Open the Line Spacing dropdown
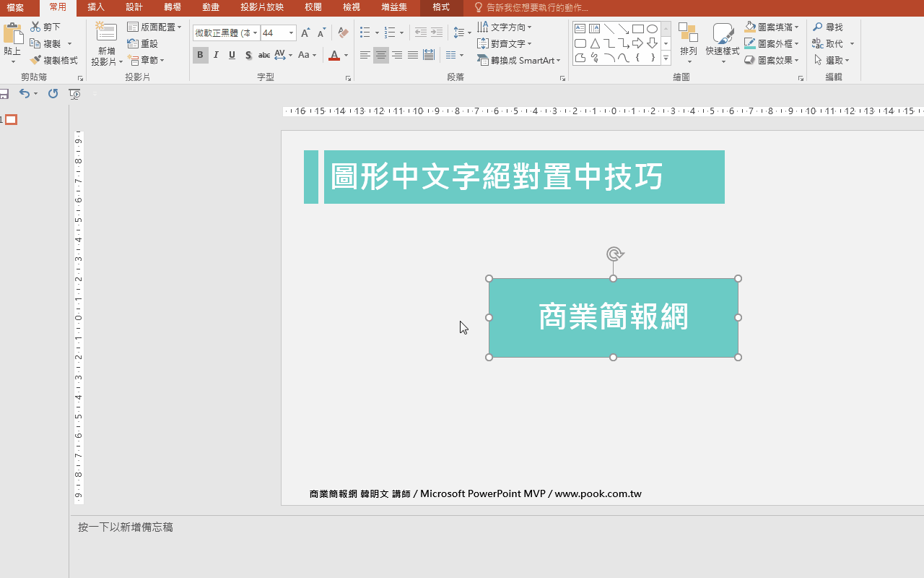Viewport: 924px width, 578px height. (x=462, y=33)
